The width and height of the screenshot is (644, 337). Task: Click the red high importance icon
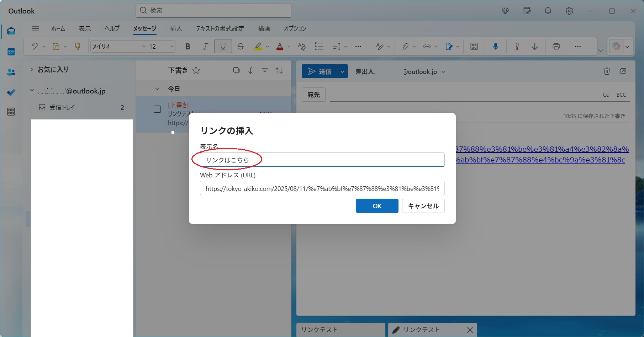[517, 47]
